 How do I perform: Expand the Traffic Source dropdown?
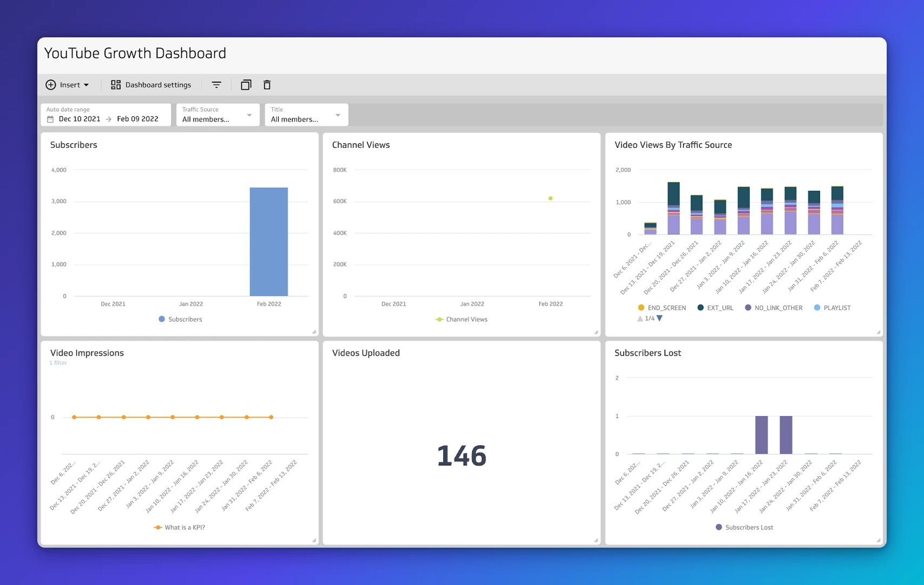point(218,115)
